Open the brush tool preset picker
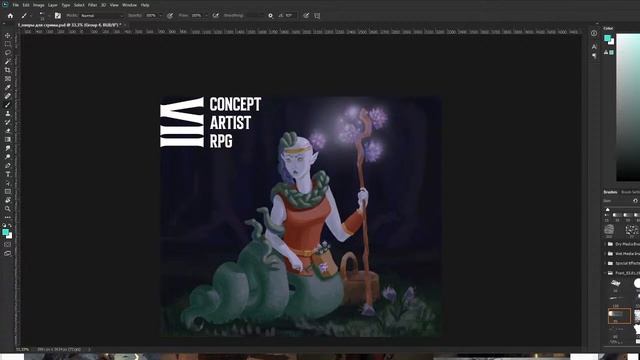 [x=25, y=16]
